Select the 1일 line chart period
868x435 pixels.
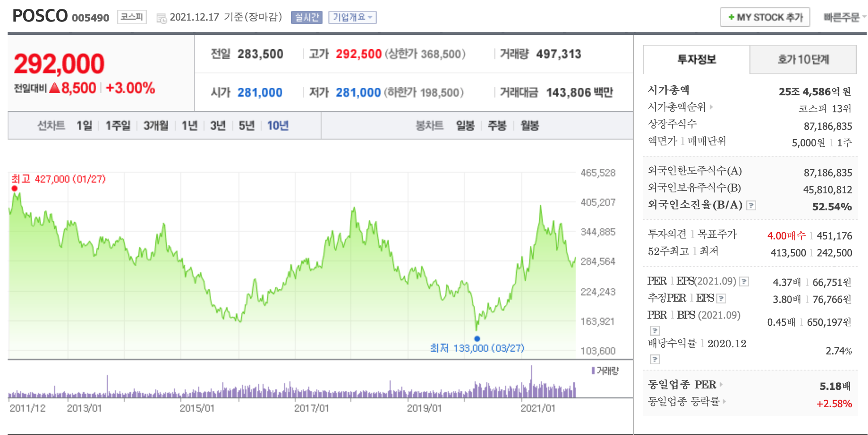point(84,126)
